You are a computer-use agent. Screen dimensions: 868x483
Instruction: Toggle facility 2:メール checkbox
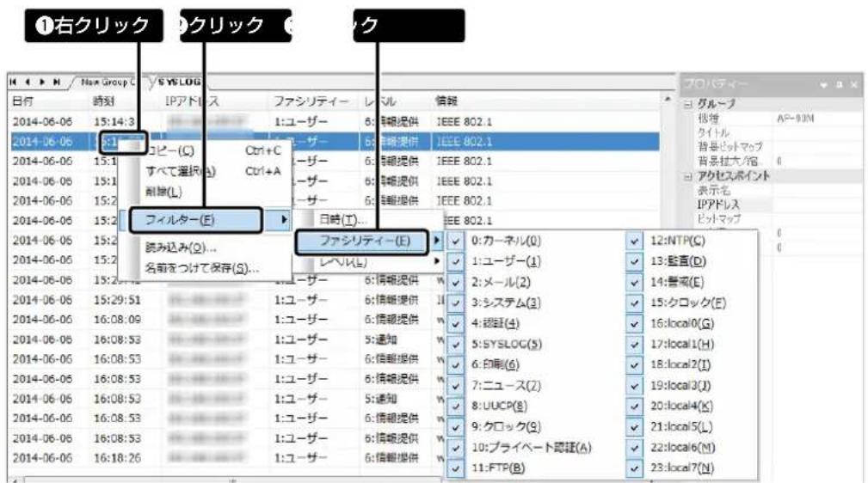[x=455, y=283]
